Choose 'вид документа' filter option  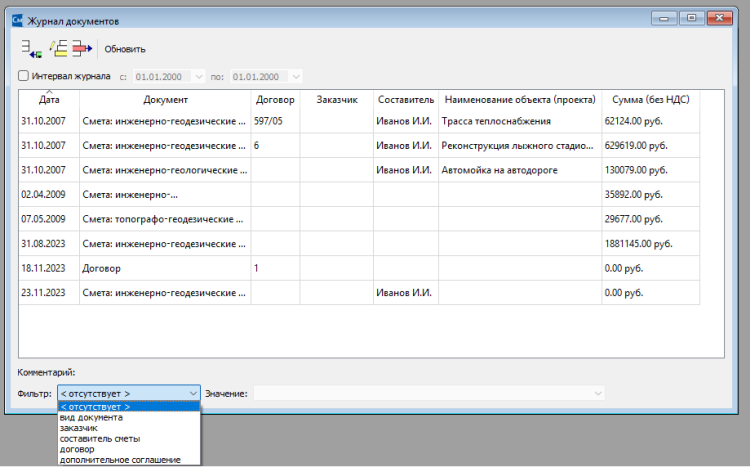92,418
